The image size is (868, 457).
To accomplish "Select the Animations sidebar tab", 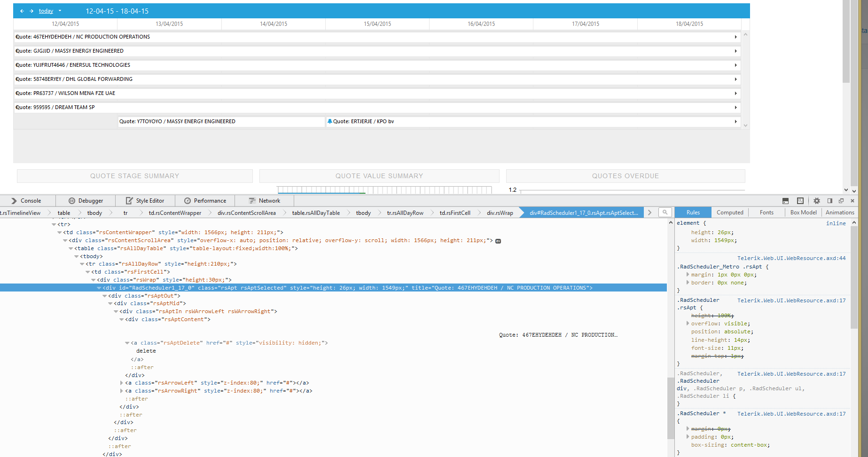I will pyautogui.click(x=840, y=213).
